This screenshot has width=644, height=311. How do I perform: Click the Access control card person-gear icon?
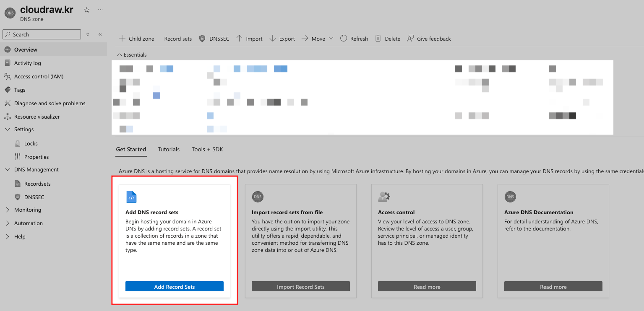(x=384, y=197)
